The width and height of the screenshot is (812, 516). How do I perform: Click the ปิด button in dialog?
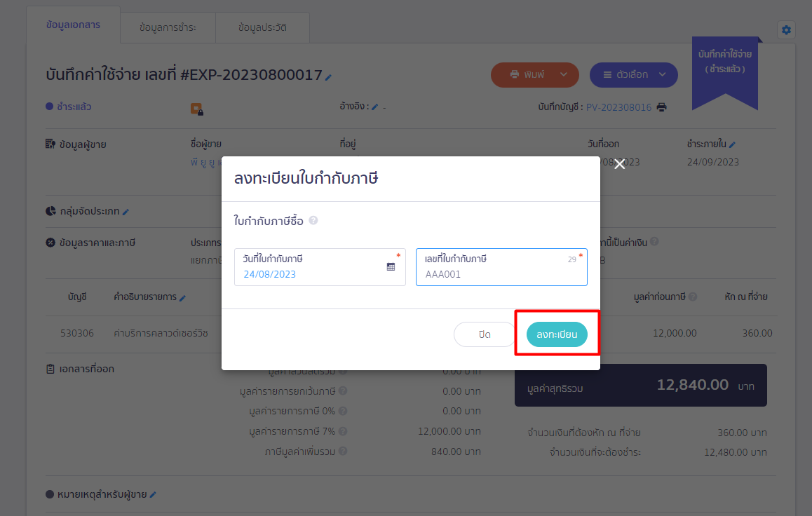(485, 334)
